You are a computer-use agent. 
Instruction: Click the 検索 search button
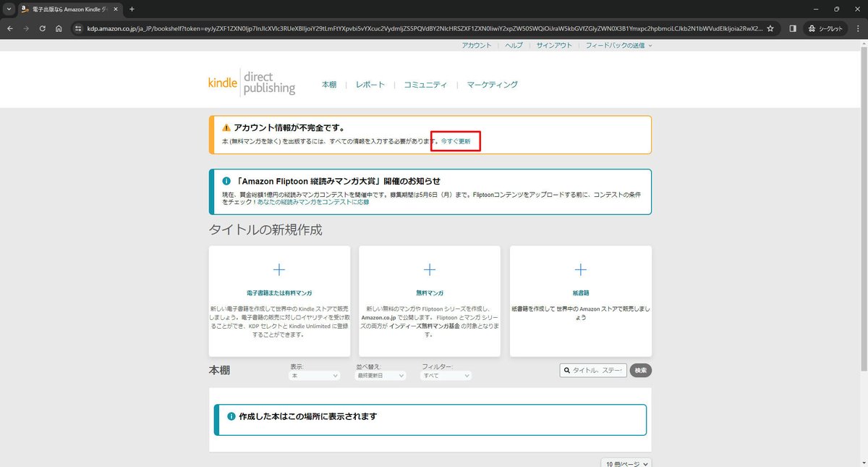pyautogui.click(x=640, y=370)
